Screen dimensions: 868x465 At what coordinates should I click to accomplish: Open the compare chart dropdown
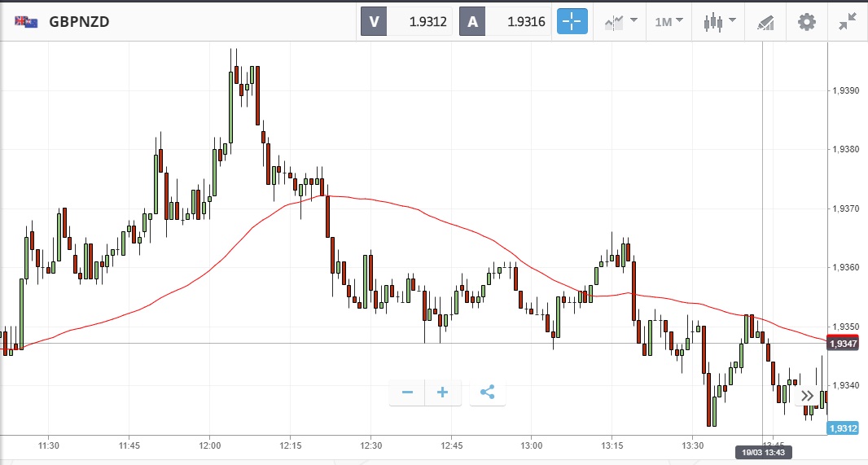(x=620, y=21)
